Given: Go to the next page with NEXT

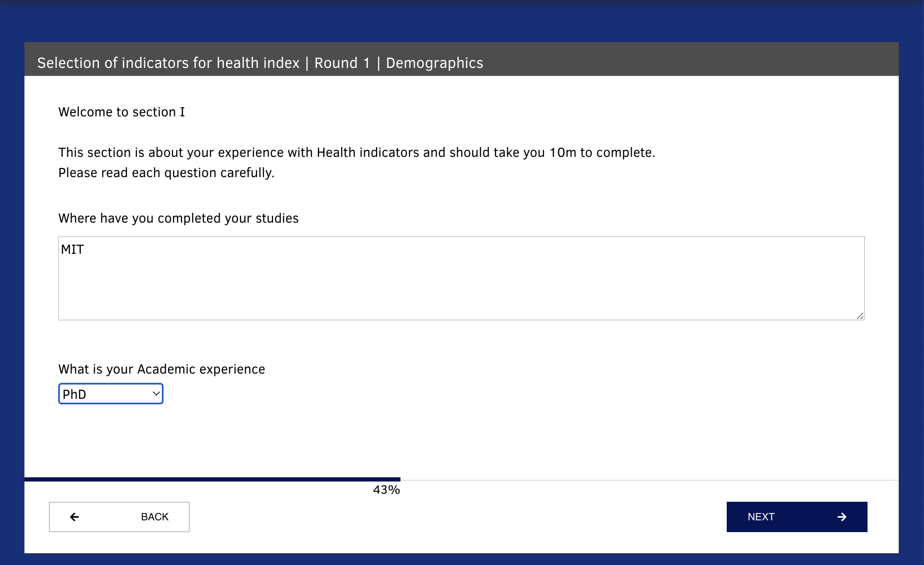Looking at the screenshot, I should pyautogui.click(x=797, y=517).
